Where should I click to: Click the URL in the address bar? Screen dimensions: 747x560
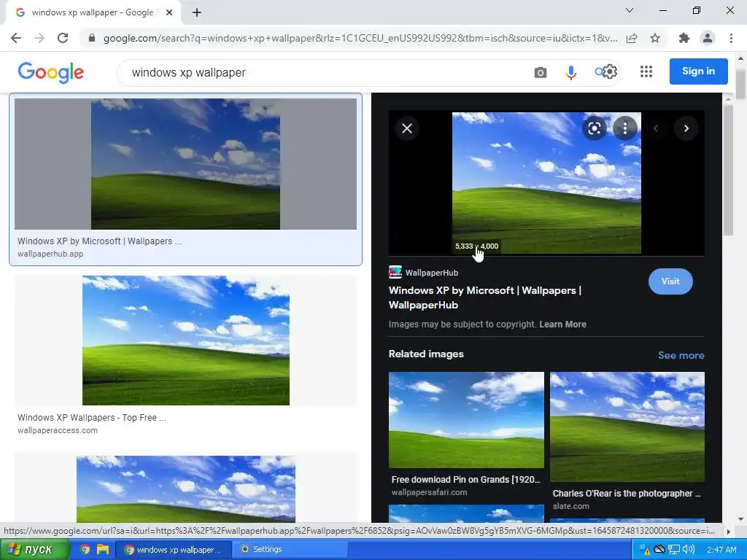[x=360, y=38]
